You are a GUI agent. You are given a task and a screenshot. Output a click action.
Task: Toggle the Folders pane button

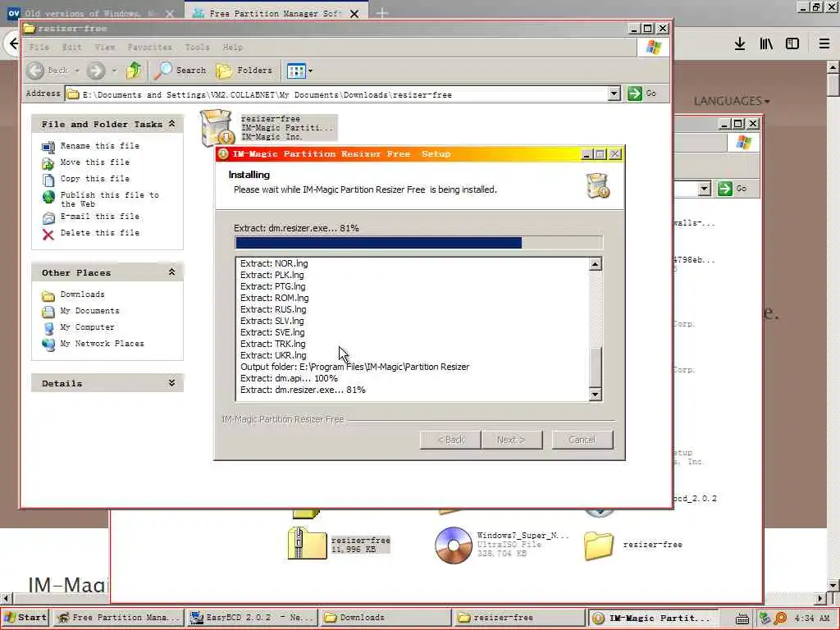(x=244, y=71)
